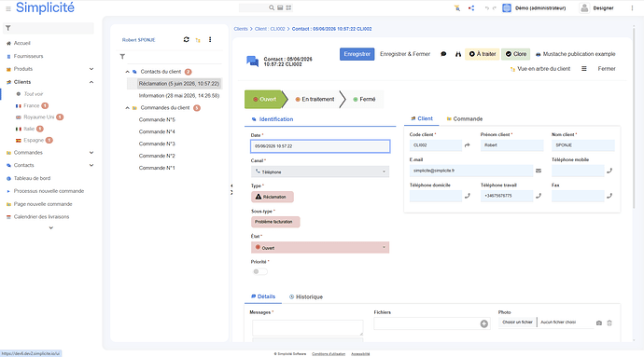Select the En traitement status step
This screenshot has width=644, height=357.
click(x=315, y=100)
